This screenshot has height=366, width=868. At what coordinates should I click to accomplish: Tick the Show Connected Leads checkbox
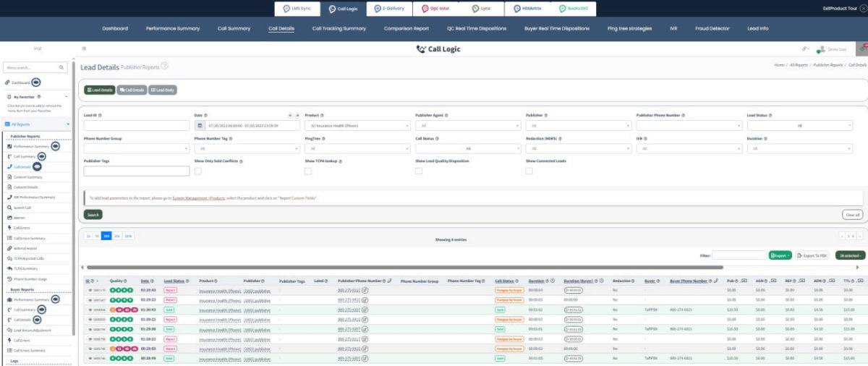tap(529, 171)
